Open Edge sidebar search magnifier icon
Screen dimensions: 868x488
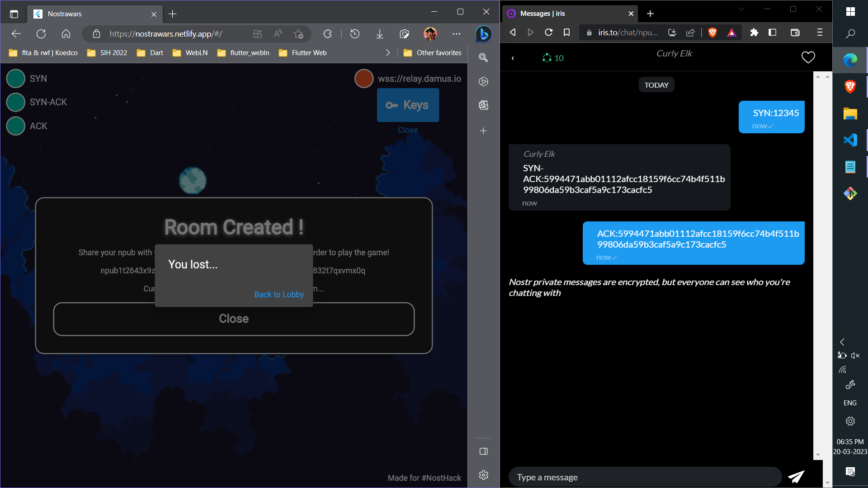(483, 57)
